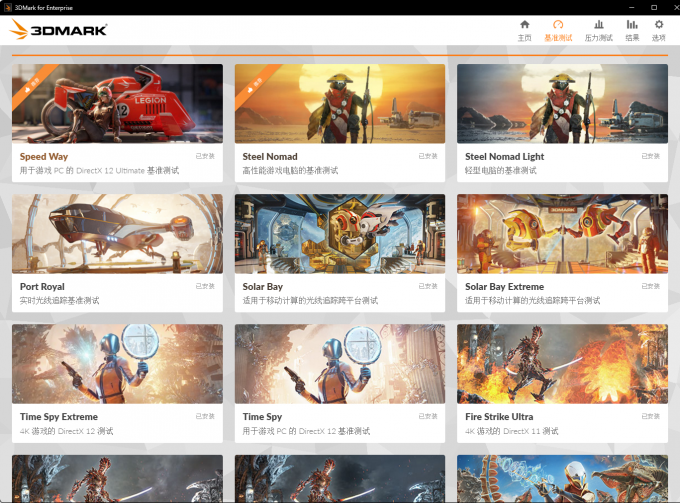Click the Speed Way title
The width and height of the screenshot is (680, 503).
(44, 157)
